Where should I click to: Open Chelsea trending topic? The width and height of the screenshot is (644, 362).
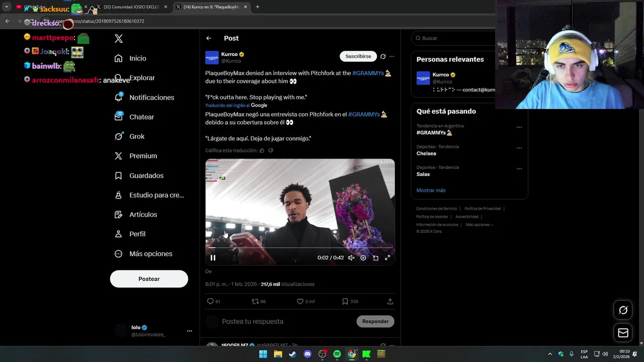[x=426, y=153]
